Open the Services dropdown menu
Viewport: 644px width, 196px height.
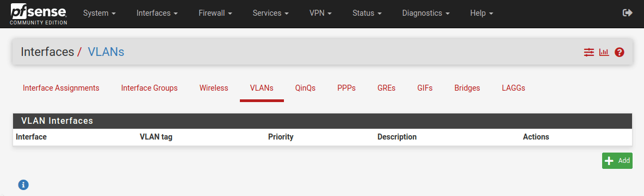[x=270, y=13]
